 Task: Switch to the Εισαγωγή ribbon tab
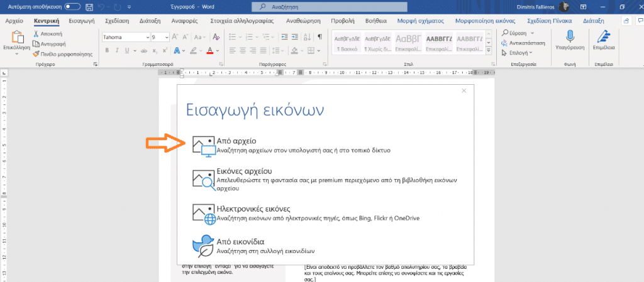pyautogui.click(x=82, y=21)
